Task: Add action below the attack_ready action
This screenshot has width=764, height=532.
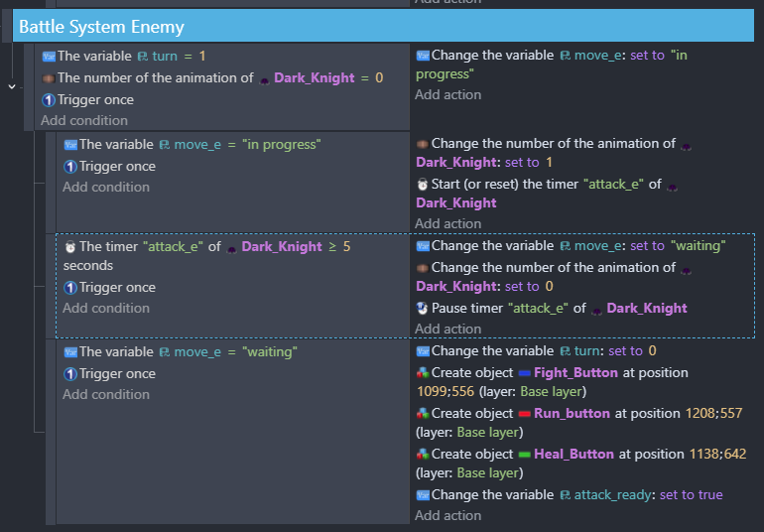Action: [447, 515]
